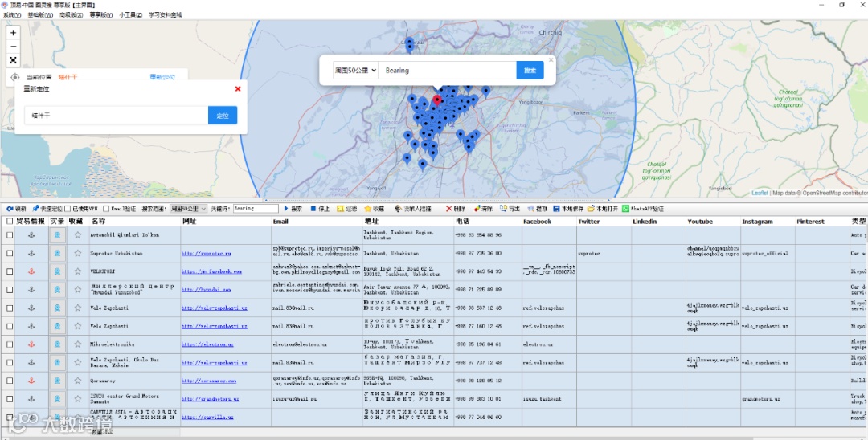Click the Bearing keyword field in map popup

[x=448, y=70]
